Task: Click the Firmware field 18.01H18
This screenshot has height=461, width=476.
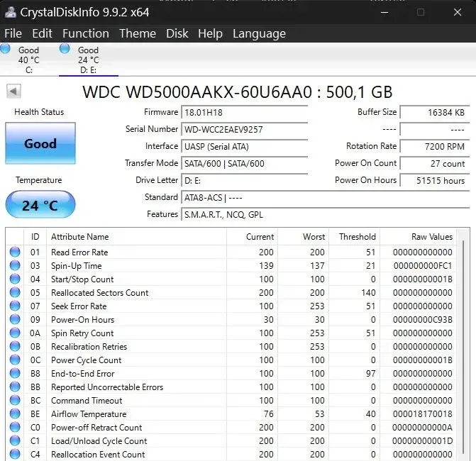Action: [244, 113]
